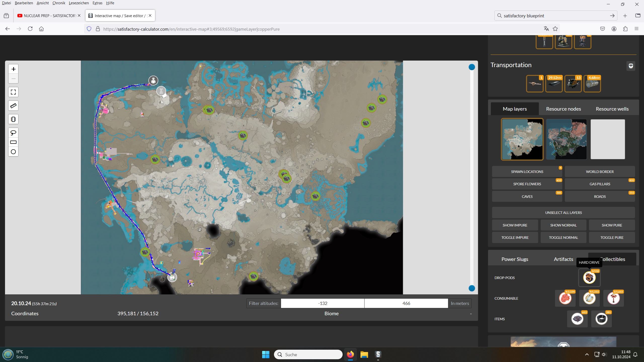Click Show Normal button
644x362 pixels.
(563, 225)
